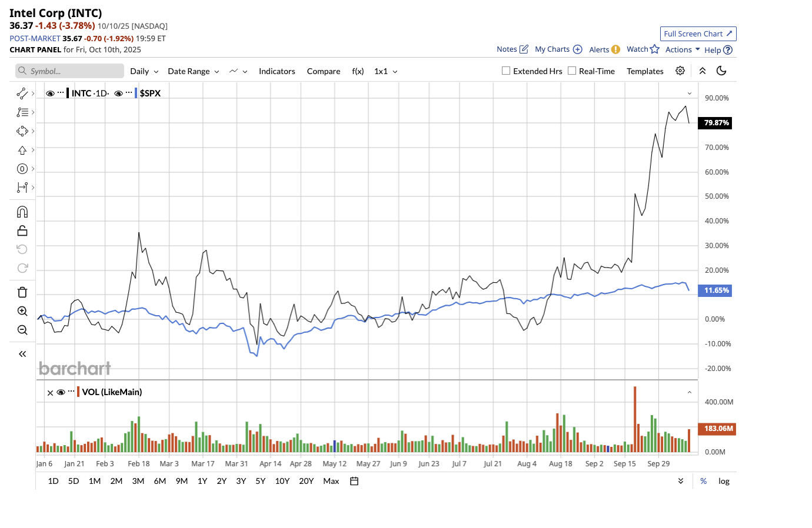The height and width of the screenshot is (528, 812).
Task: Set range to Max
Action: click(331, 481)
